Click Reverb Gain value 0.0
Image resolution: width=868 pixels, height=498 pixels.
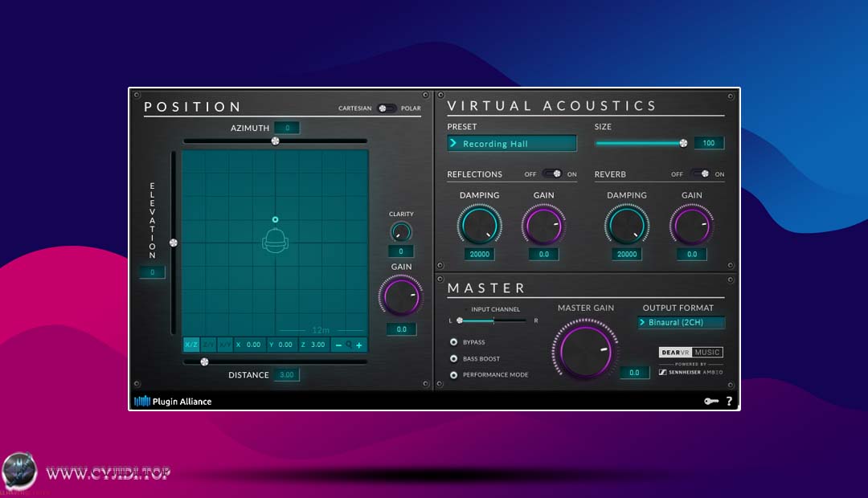tap(691, 254)
